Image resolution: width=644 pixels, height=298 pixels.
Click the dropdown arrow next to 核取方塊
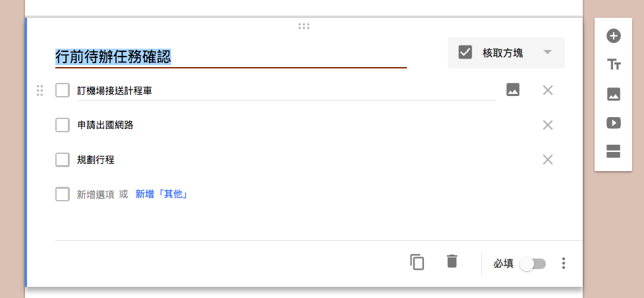coord(547,53)
